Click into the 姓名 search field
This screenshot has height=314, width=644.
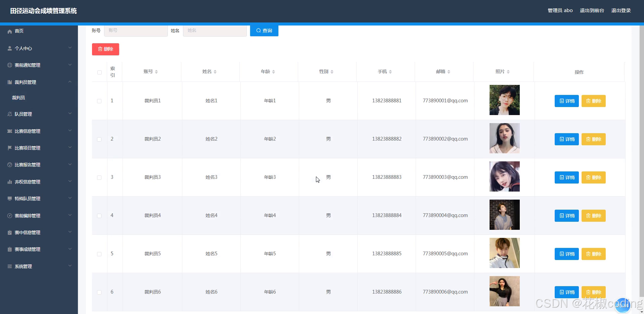tap(215, 31)
